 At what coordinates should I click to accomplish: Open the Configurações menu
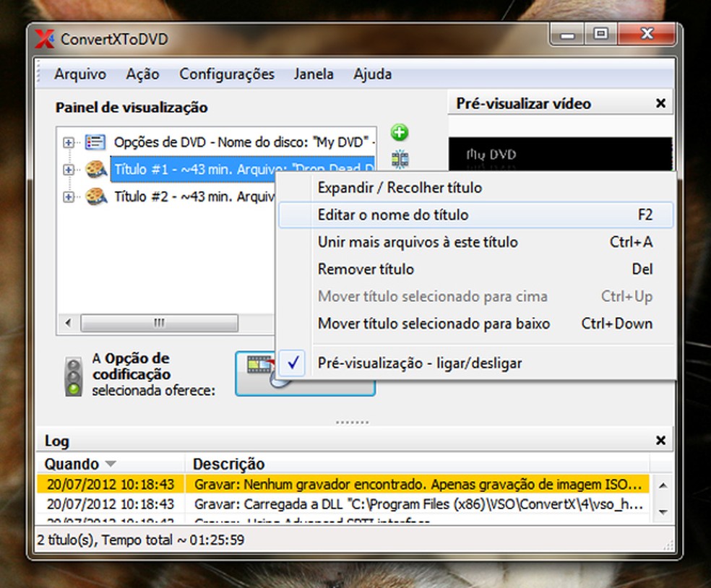227,74
